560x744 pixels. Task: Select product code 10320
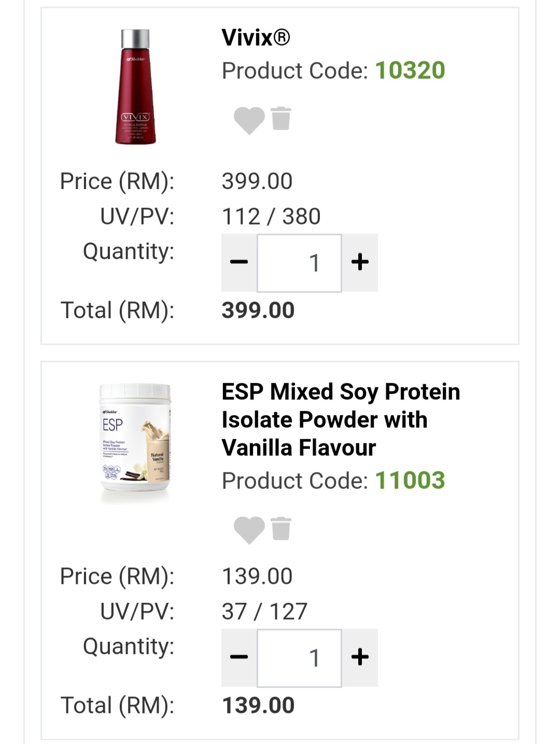[410, 71]
